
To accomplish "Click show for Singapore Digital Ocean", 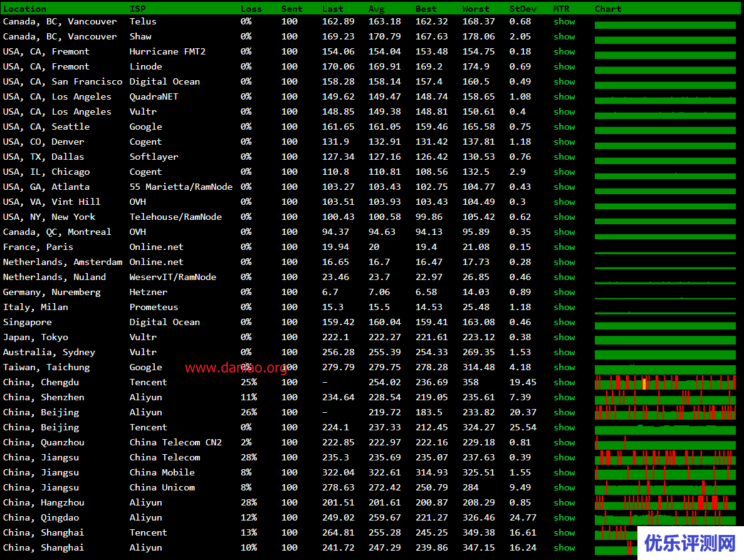I will [x=564, y=322].
